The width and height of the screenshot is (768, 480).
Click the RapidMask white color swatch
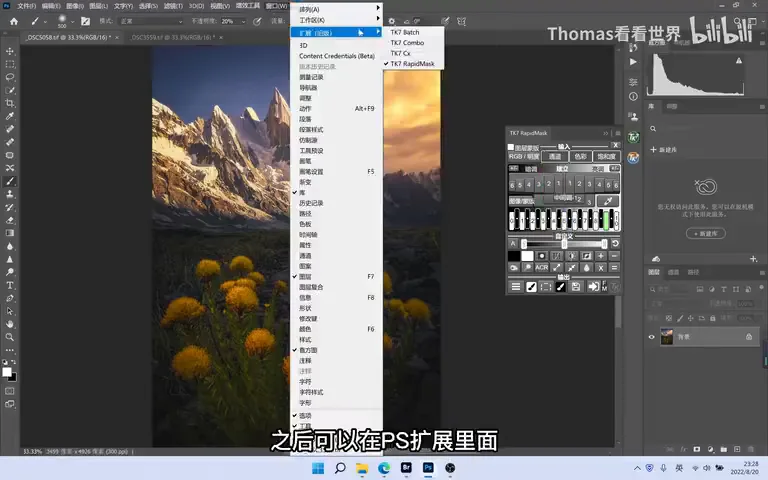(527, 256)
